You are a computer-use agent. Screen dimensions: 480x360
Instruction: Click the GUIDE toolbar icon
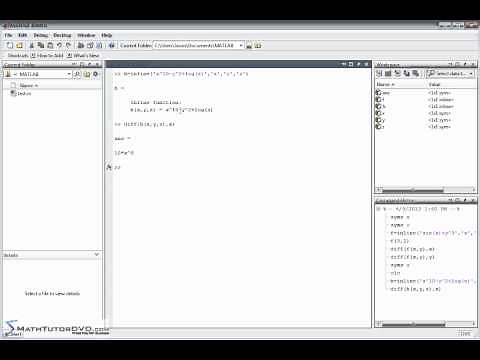pos(90,45)
